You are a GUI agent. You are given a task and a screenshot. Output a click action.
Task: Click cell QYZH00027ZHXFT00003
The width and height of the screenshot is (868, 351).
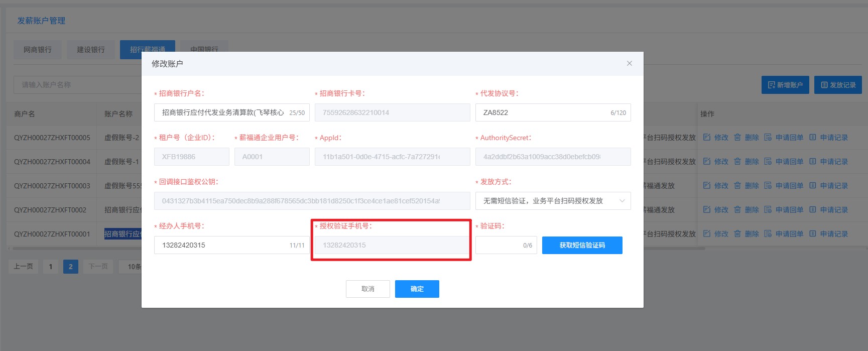(52, 186)
